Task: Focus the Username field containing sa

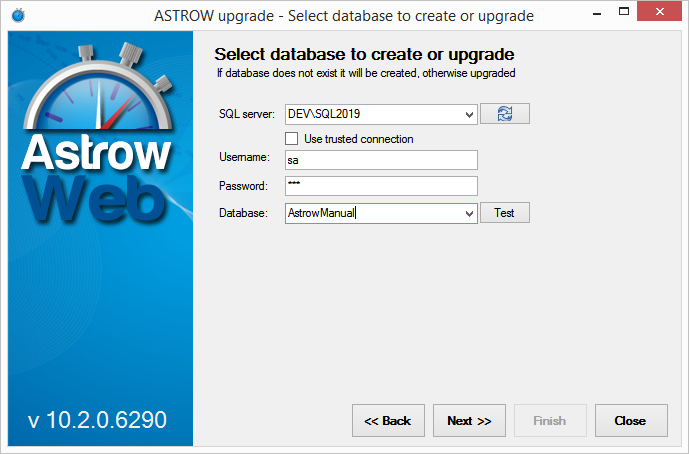Action: tap(380, 160)
